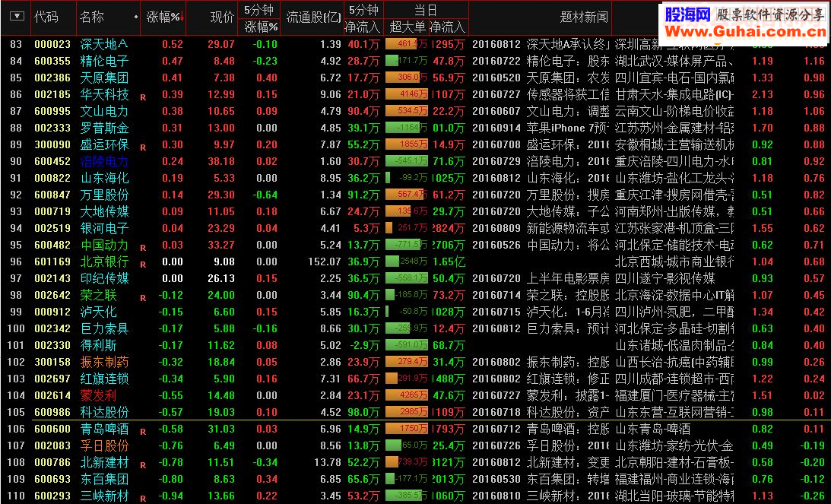Click the R marker beside 荣之联
The image size is (831, 504).
click(143, 299)
